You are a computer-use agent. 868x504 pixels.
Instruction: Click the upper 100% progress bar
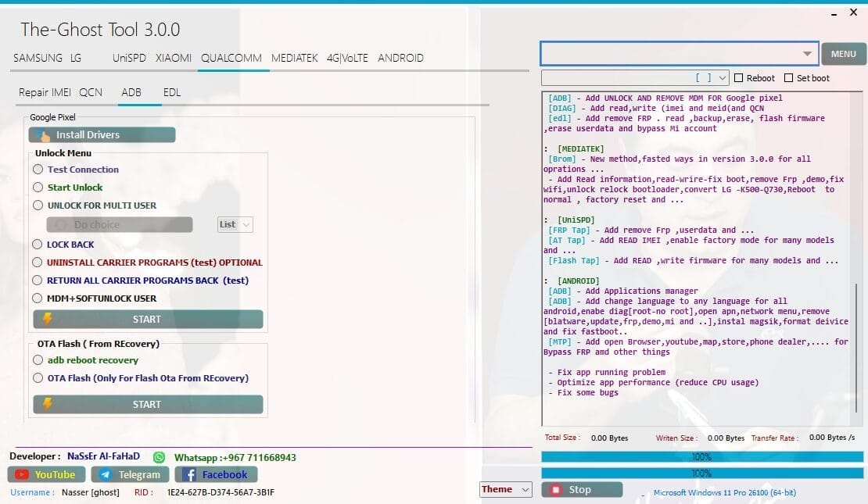click(x=701, y=456)
